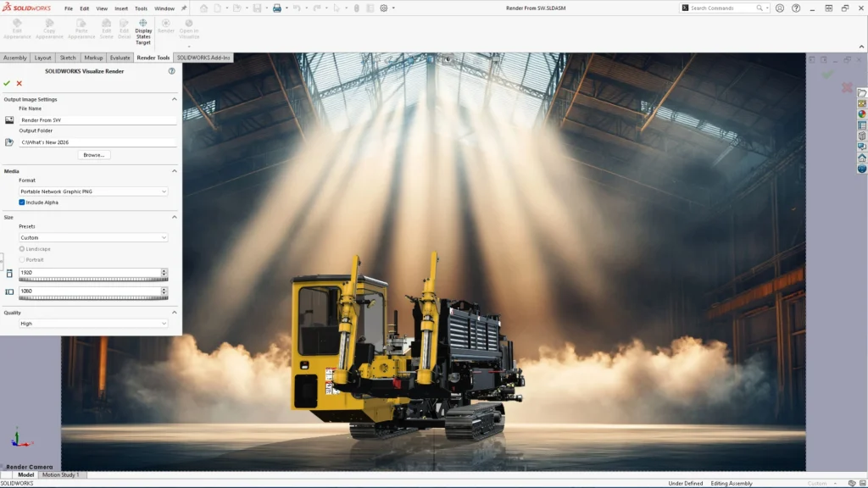Open the Size Presets dropdown

pyautogui.click(x=93, y=237)
